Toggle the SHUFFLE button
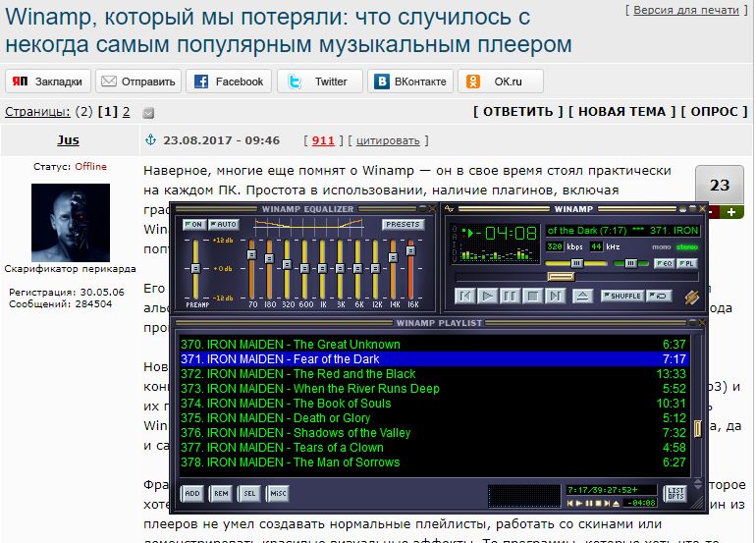 (x=622, y=296)
